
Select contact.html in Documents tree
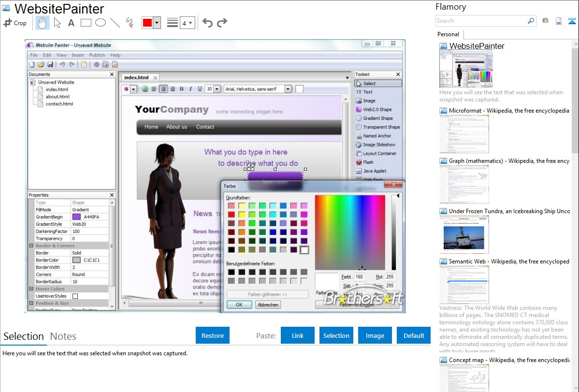pos(59,104)
